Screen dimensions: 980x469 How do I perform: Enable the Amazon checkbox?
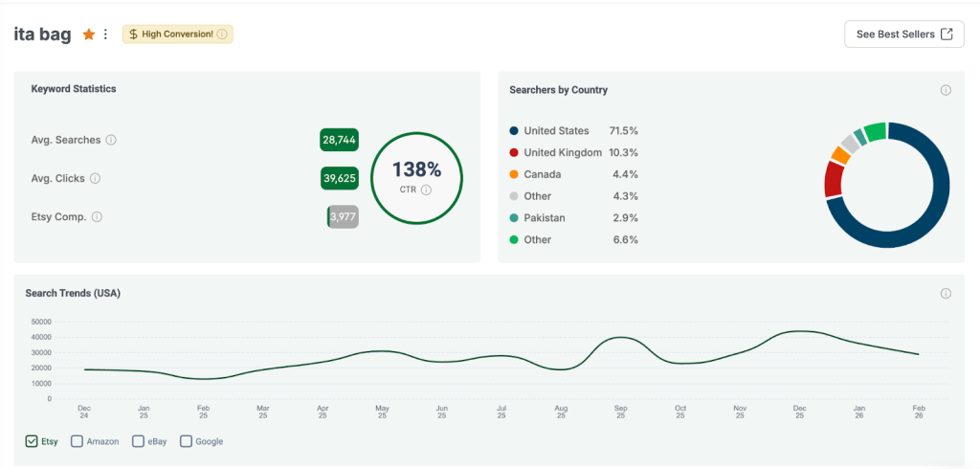pos(78,441)
